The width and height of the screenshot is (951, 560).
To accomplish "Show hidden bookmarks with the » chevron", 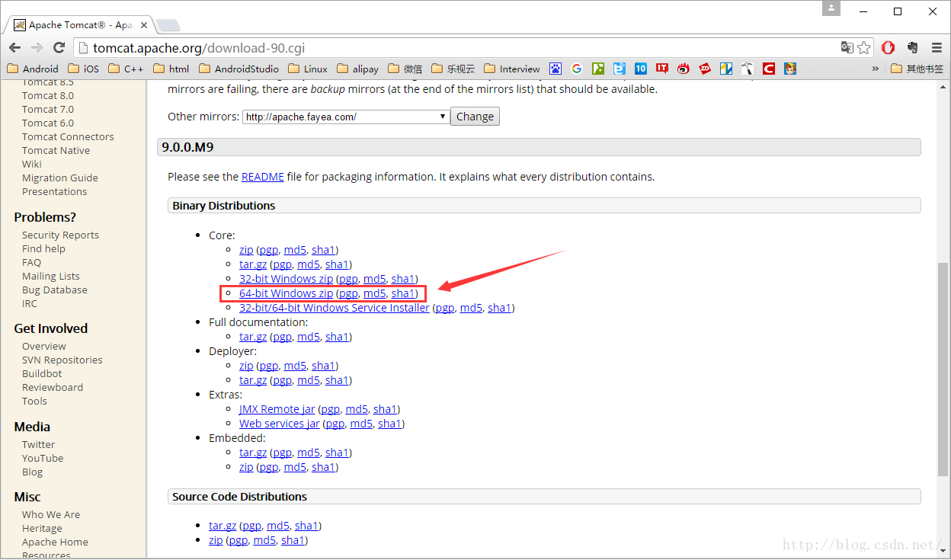I will 876,69.
